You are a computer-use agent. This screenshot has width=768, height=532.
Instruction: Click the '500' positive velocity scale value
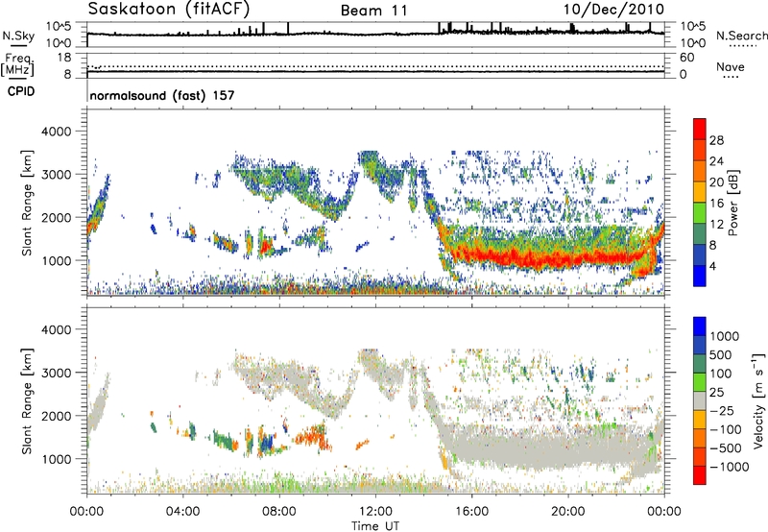[721, 354]
